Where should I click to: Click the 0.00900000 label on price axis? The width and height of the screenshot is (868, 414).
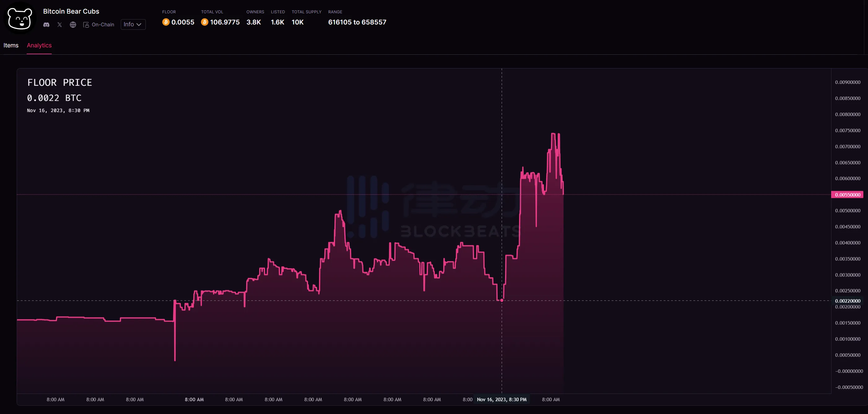click(848, 82)
